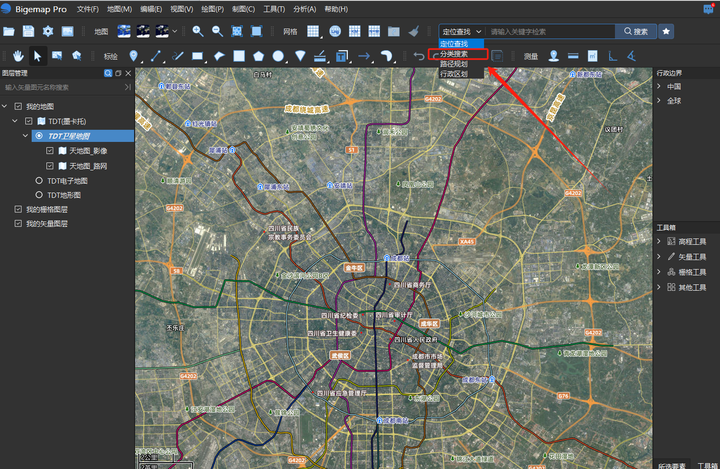This screenshot has width=720, height=469.
Task: Click the keyword search input field
Action: coord(551,31)
